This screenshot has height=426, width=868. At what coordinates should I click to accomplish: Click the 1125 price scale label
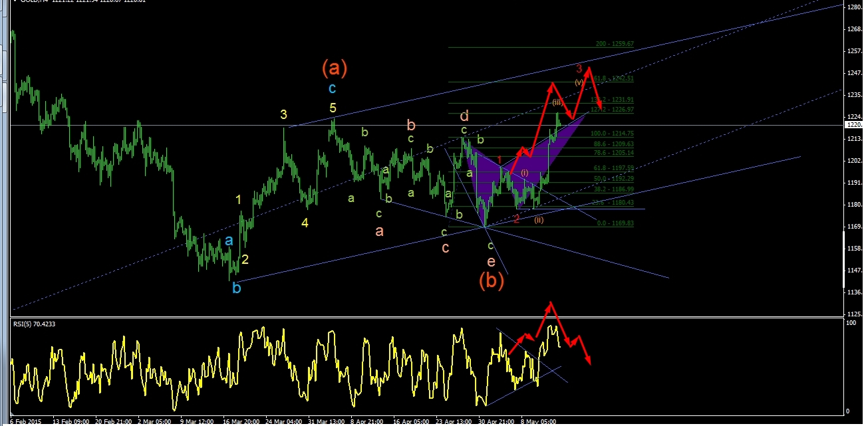tap(853, 314)
